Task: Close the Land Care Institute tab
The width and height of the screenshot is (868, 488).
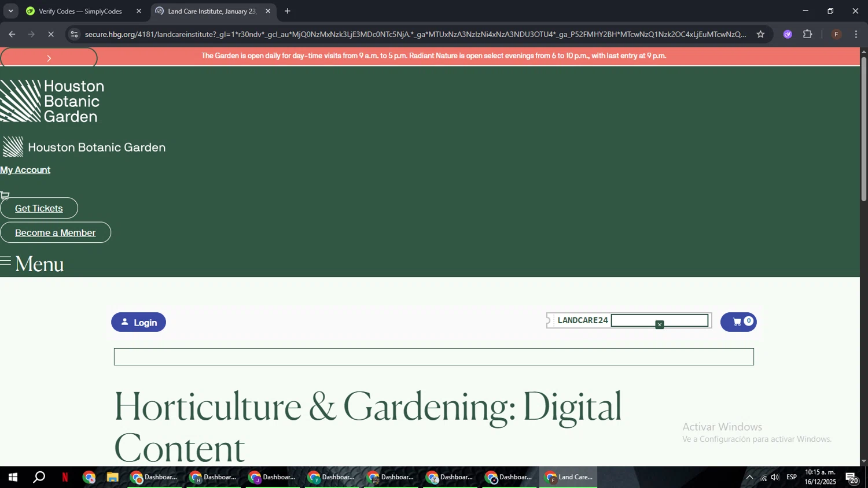Action: tap(268, 11)
